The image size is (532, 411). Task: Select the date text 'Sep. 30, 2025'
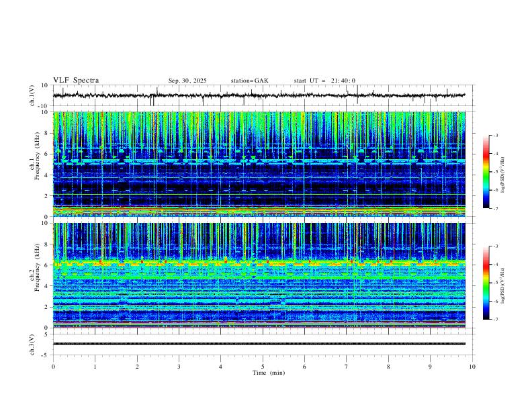click(x=187, y=81)
